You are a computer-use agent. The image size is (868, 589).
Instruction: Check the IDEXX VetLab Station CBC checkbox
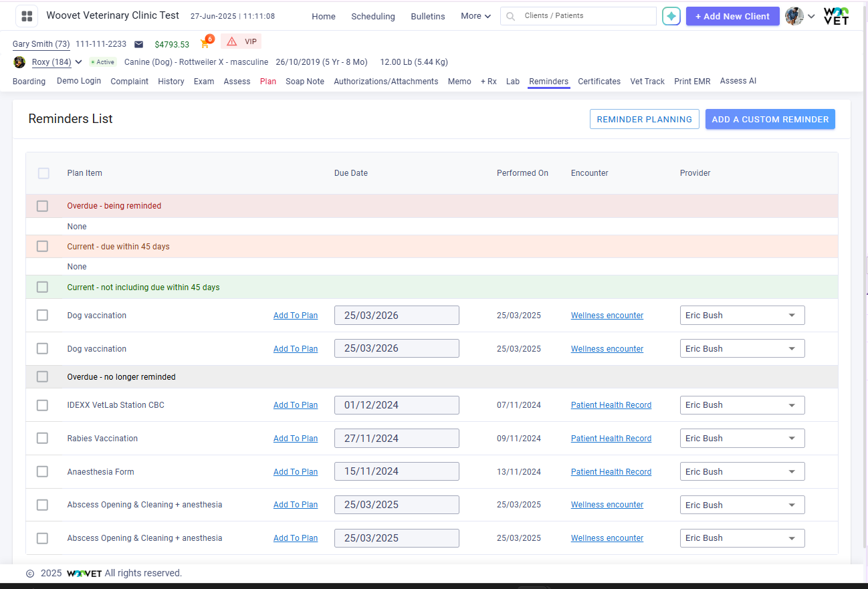[x=42, y=405]
